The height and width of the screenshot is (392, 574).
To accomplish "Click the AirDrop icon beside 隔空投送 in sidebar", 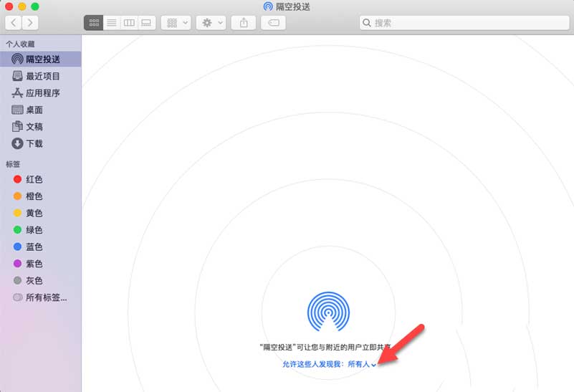I will tap(17, 59).
